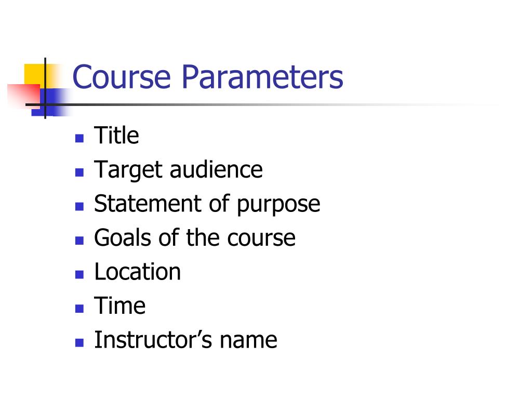Click the blue square in the slide logo
This screenshot has height=399, width=532.
pos(51,102)
